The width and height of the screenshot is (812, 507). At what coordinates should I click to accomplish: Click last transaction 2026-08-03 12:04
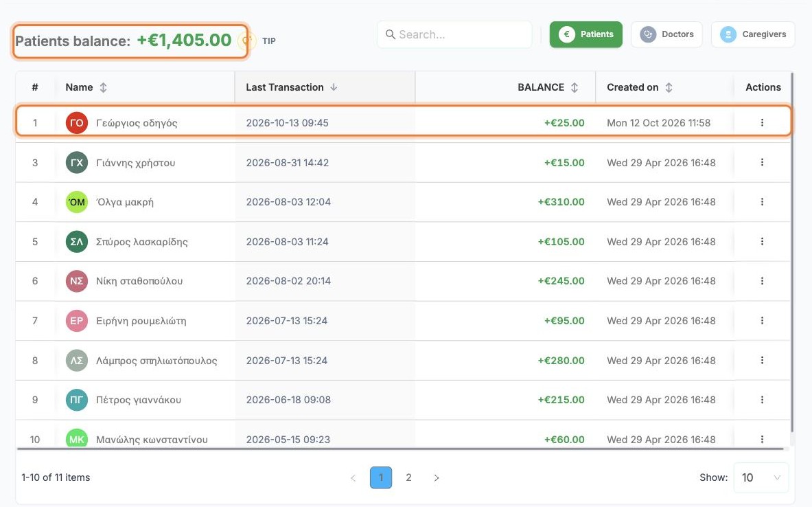(x=288, y=202)
